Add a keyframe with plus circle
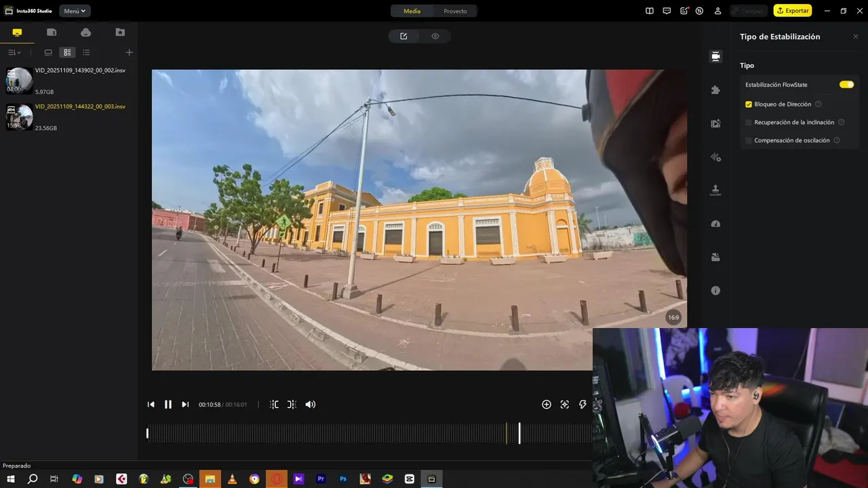Screen dimensions: 868x488 (x=547, y=405)
